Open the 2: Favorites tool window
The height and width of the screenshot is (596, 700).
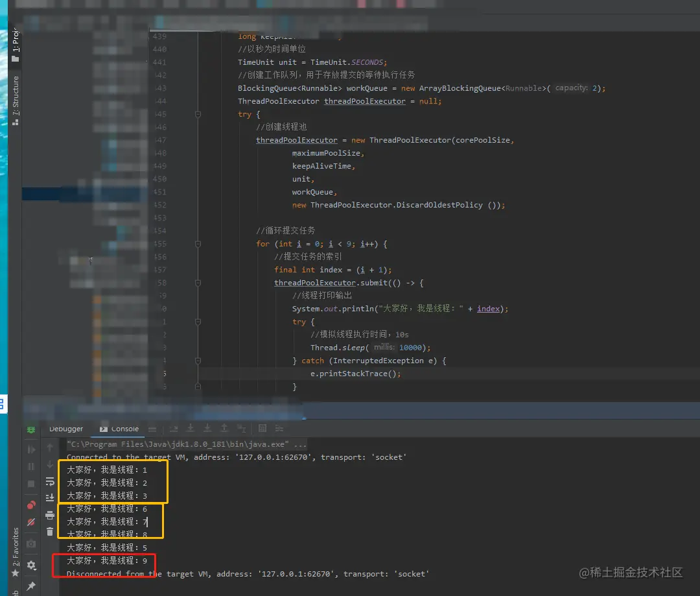coord(16,552)
